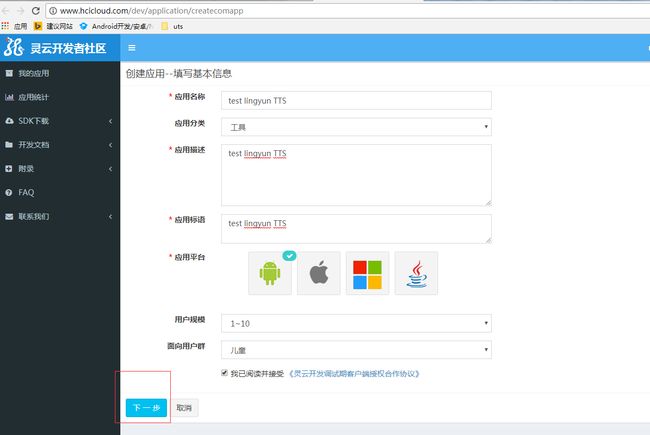Toggle the agreement acceptance checkbox
The image size is (650, 435).
tap(224, 373)
